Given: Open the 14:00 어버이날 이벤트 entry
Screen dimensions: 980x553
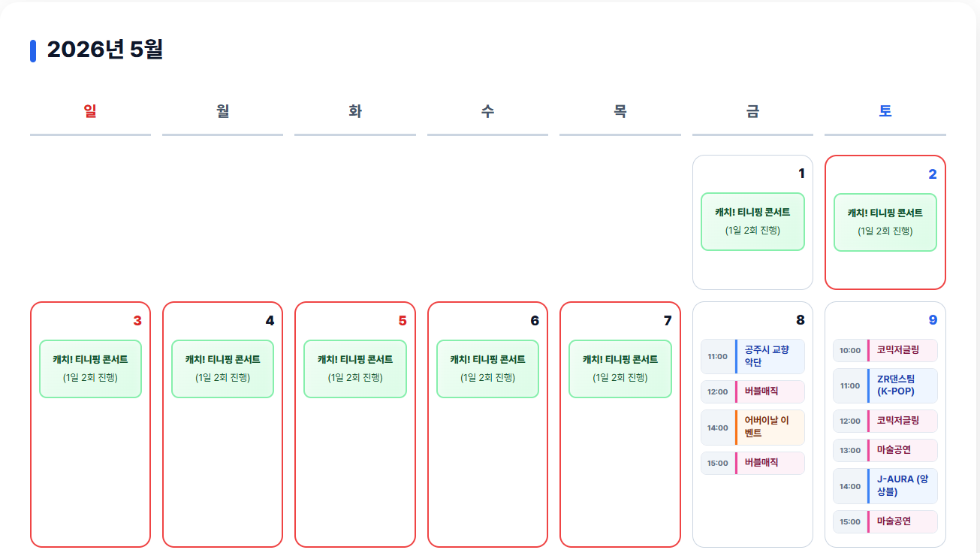Looking at the screenshot, I should click(x=752, y=427).
